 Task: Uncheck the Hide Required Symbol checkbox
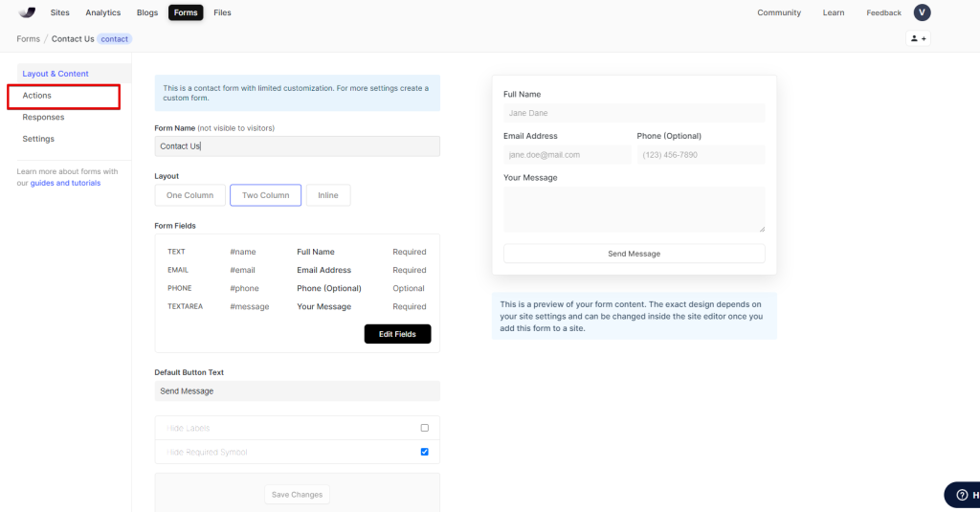pos(425,452)
